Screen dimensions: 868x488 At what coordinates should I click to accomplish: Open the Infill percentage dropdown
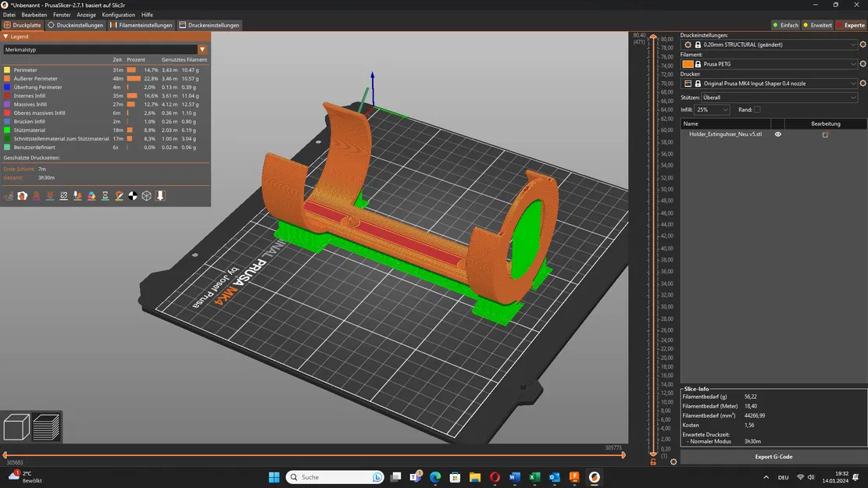coord(712,109)
